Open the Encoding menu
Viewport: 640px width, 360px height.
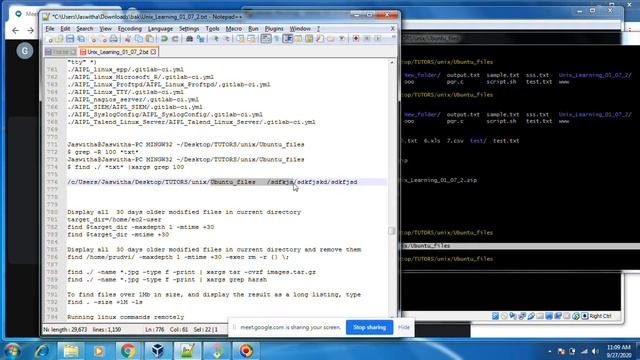click(129, 29)
